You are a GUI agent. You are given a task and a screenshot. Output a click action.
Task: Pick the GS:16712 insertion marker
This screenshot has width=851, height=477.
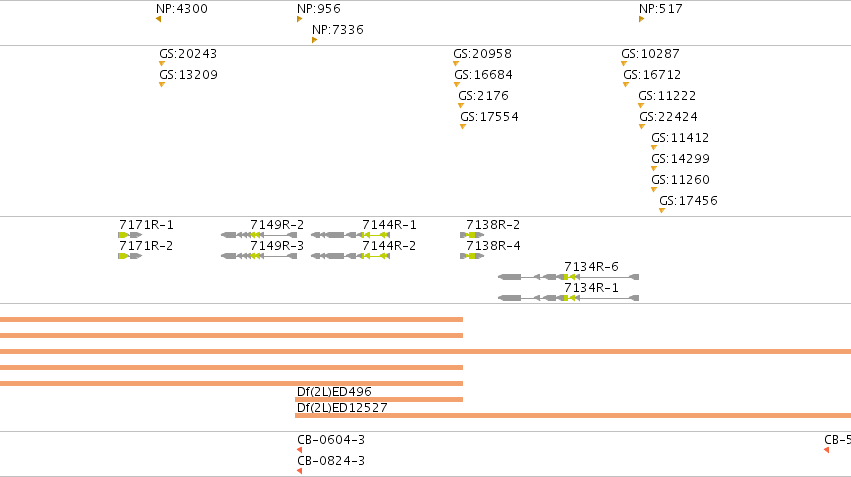coord(626,85)
